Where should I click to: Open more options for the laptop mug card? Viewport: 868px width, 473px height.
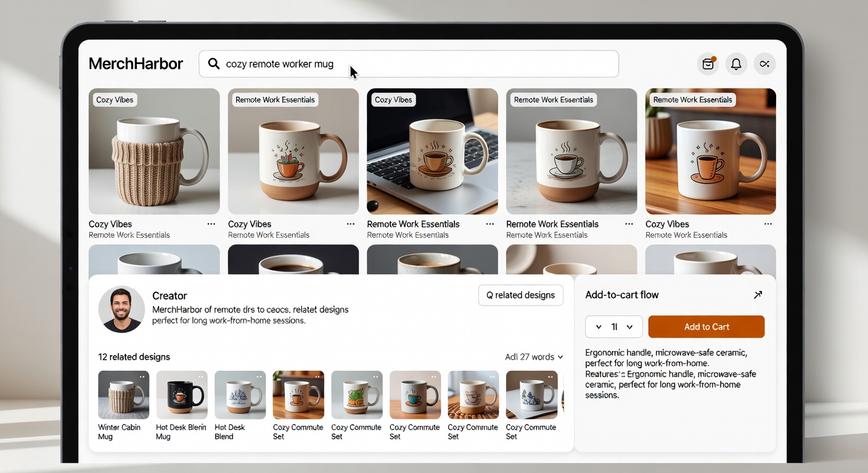coord(490,224)
